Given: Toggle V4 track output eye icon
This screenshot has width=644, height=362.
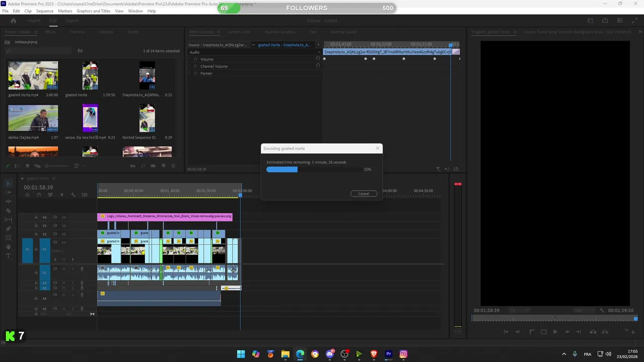Looking at the screenshot, I should point(64,217).
